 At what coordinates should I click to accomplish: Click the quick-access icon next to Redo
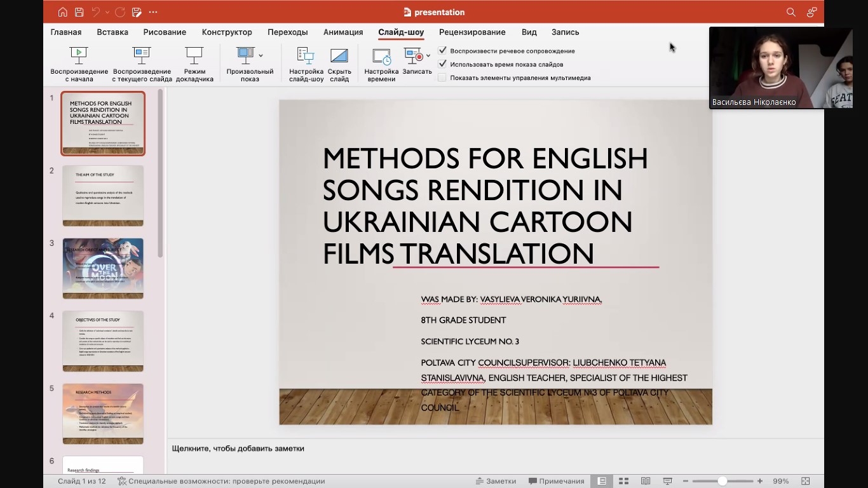click(137, 12)
